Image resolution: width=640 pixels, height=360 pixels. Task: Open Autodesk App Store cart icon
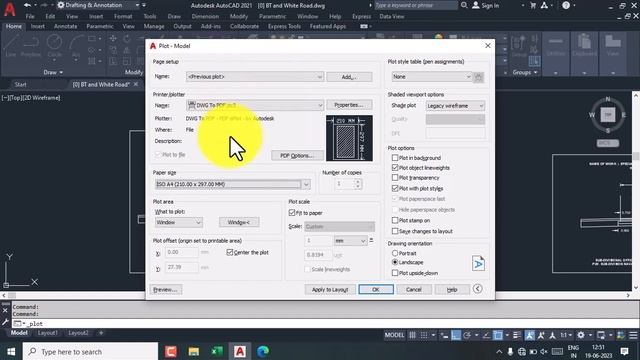coord(533,5)
